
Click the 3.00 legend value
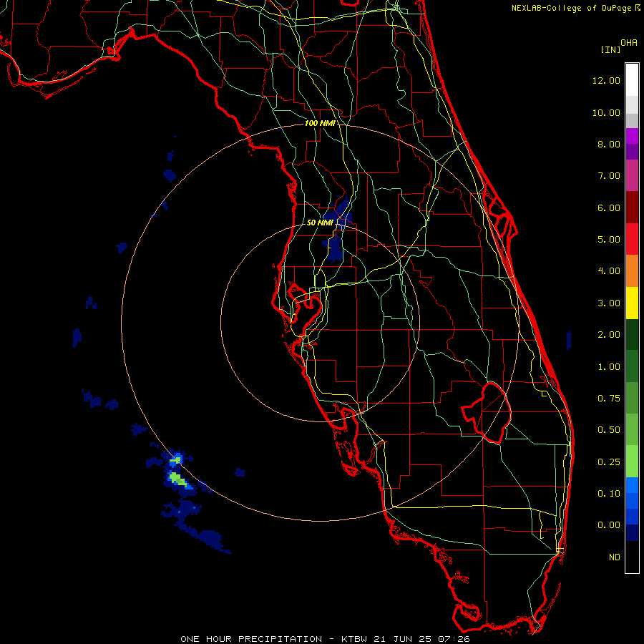click(609, 303)
